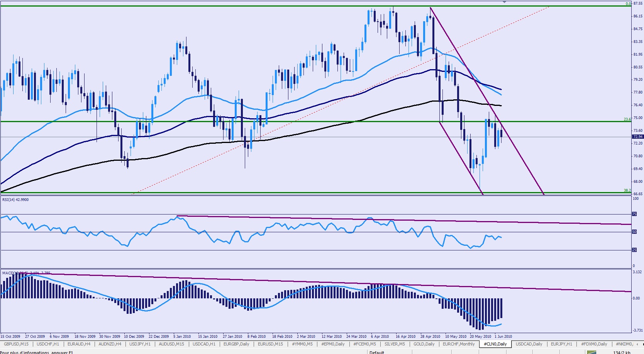Click the active #CLN0,Daily chart tab

click(495, 344)
